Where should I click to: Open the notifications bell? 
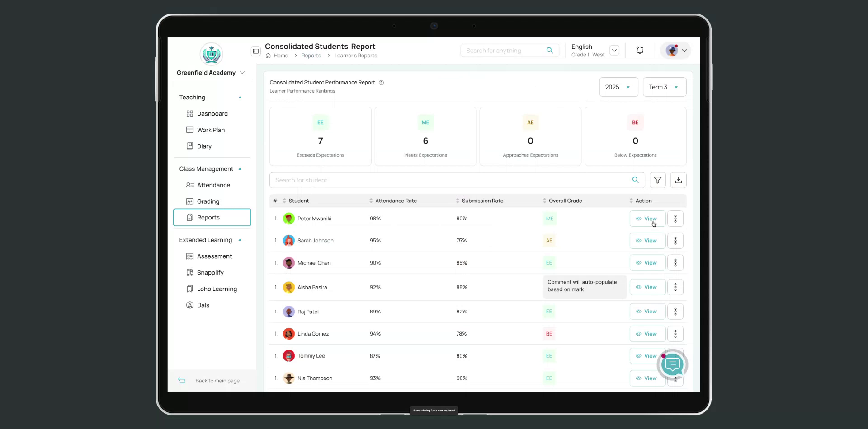pos(639,50)
